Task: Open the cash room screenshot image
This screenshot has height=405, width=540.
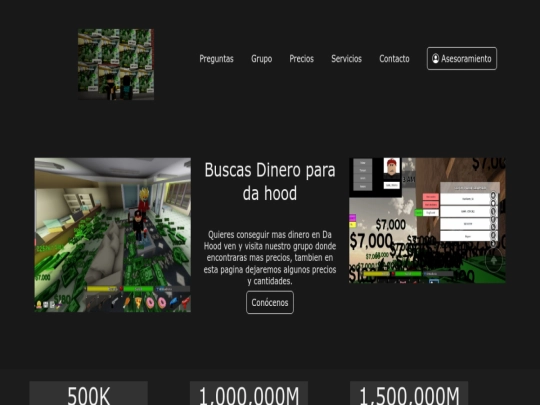Action: pyautogui.click(x=113, y=235)
